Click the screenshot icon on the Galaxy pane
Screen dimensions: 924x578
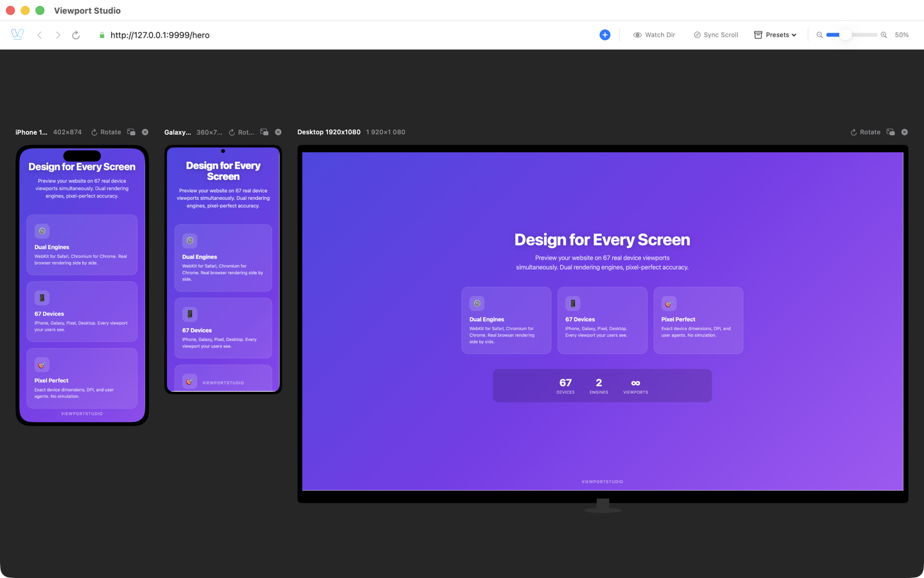[x=264, y=132]
